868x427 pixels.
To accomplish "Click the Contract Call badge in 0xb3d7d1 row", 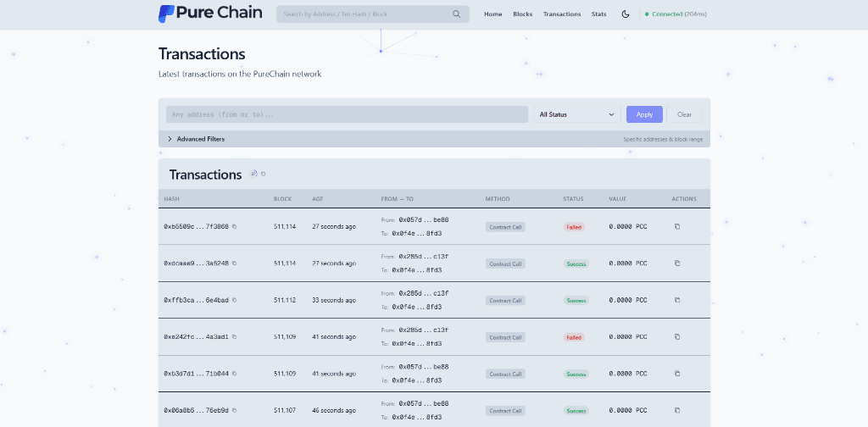I will pyautogui.click(x=505, y=374).
